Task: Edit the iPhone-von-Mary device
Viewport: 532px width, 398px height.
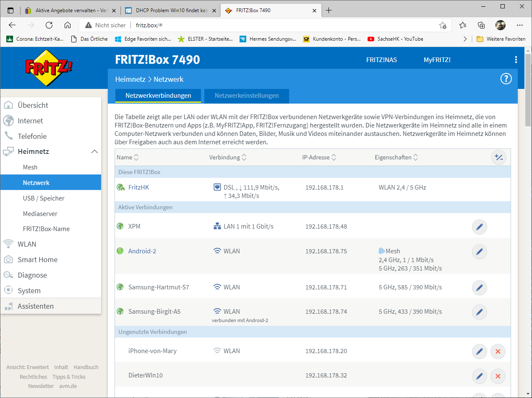Action: pos(480,351)
